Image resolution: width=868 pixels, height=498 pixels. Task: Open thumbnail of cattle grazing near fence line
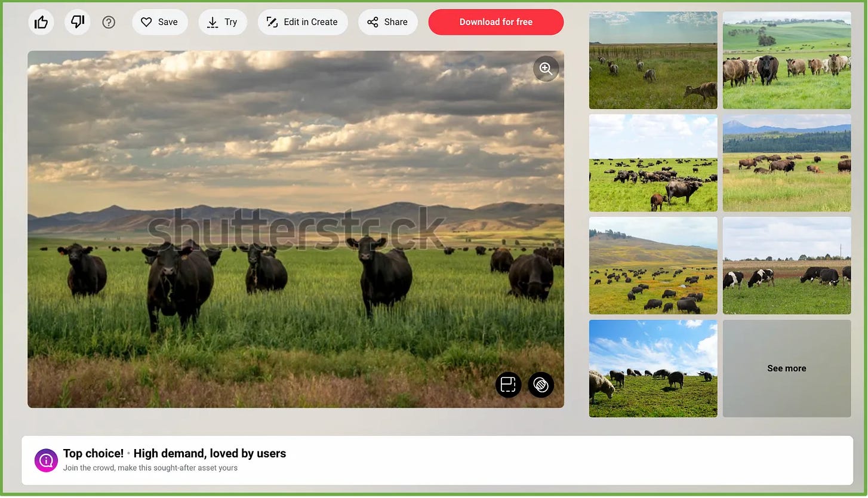(x=653, y=60)
